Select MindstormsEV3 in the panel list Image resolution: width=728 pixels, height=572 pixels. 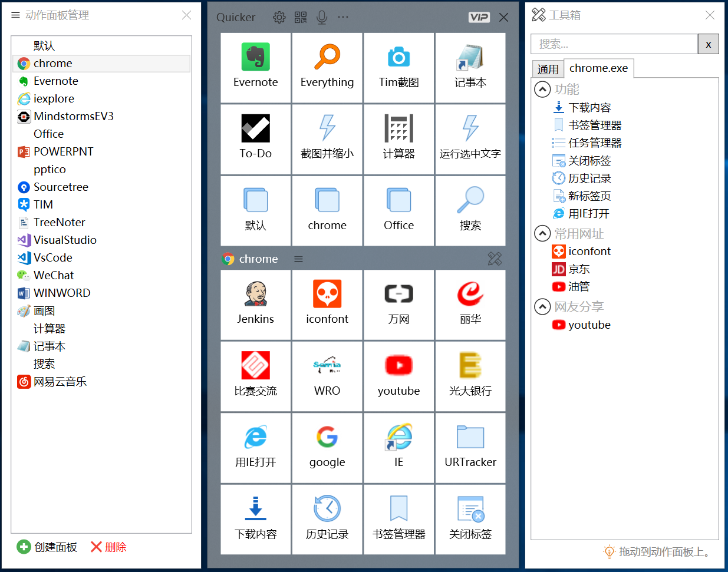[101, 117]
